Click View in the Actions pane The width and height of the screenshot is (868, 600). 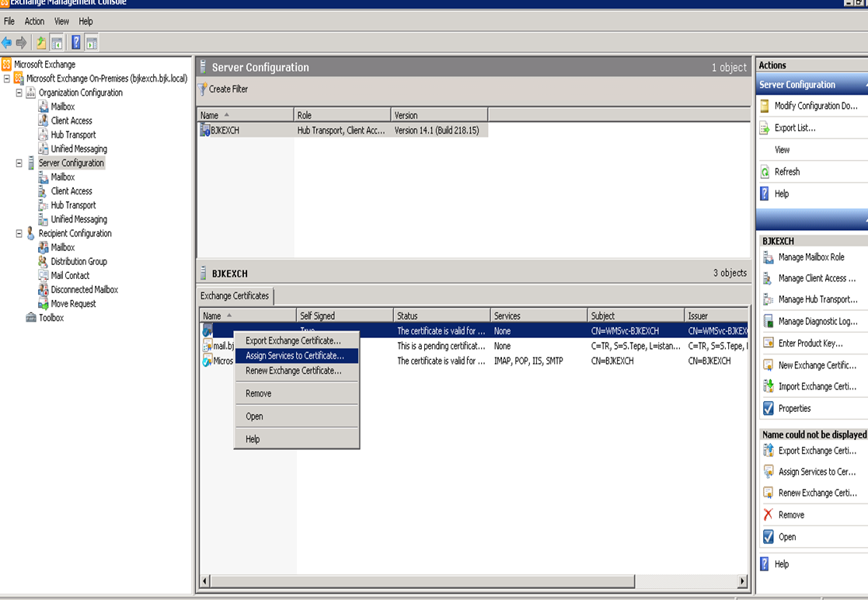(783, 150)
